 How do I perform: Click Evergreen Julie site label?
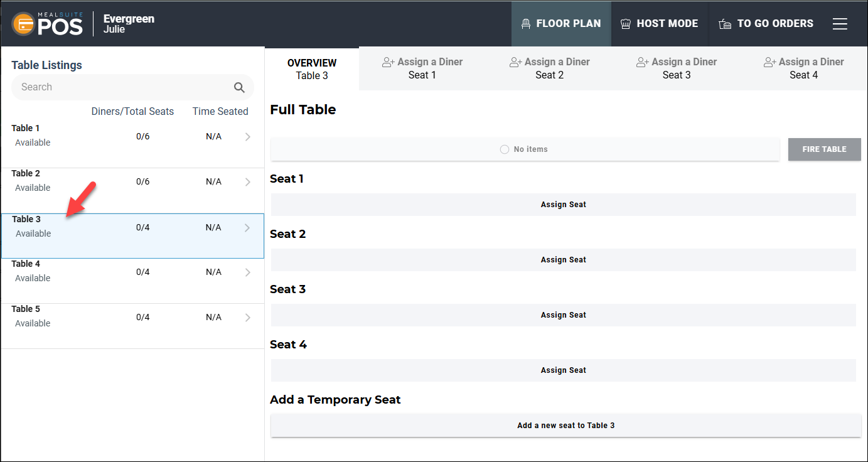pos(129,24)
